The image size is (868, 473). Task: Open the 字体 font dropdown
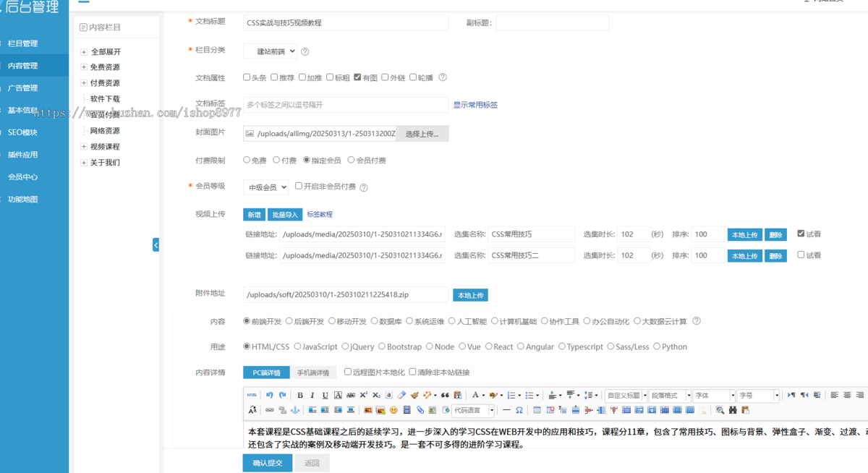coord(714,396)
